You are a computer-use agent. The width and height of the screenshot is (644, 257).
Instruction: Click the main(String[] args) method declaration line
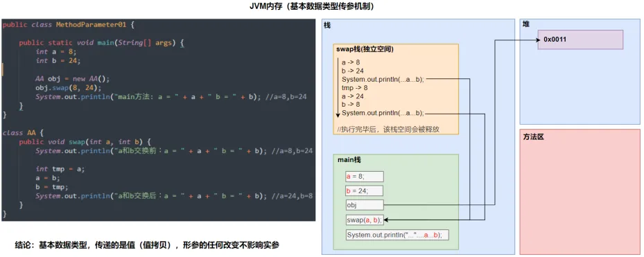click(101, 43)
